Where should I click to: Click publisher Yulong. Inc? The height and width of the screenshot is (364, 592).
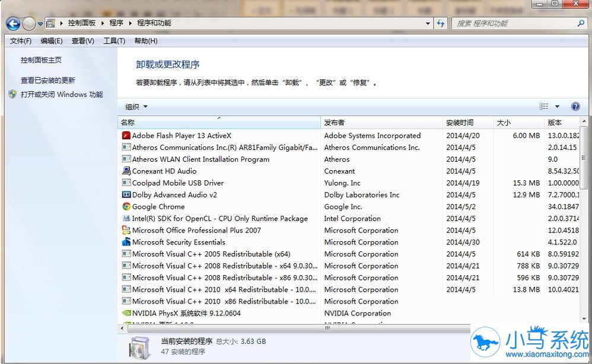[342, 183]
